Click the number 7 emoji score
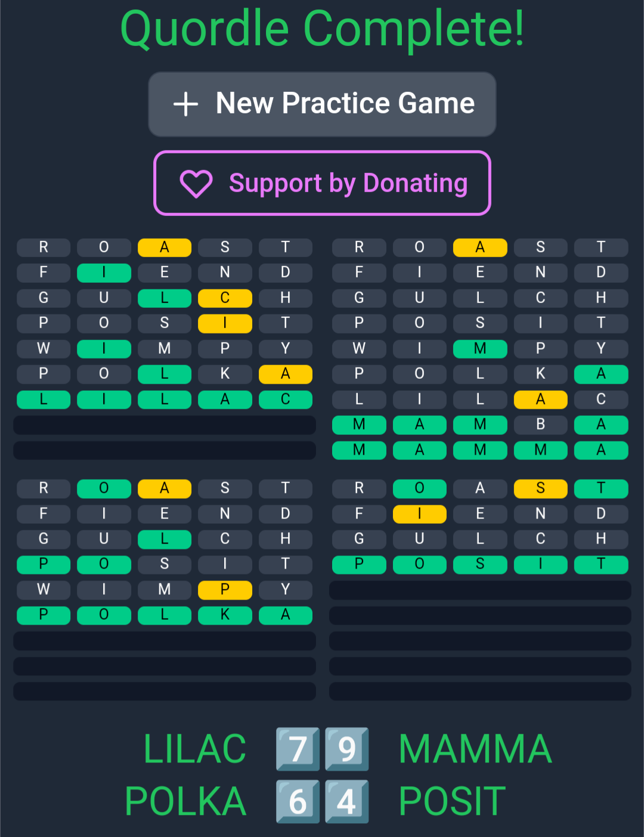Image resolution: width=644 pixels, height=837 pixels. (x=298, y=749)
